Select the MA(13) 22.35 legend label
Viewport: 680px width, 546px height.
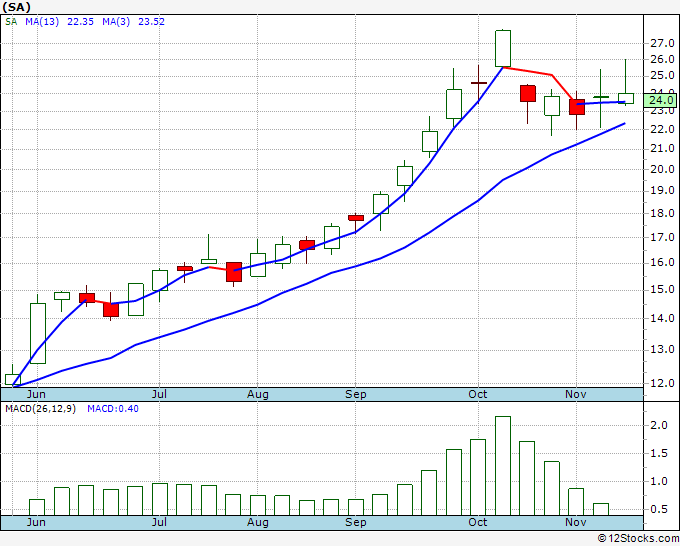(46, 21)
